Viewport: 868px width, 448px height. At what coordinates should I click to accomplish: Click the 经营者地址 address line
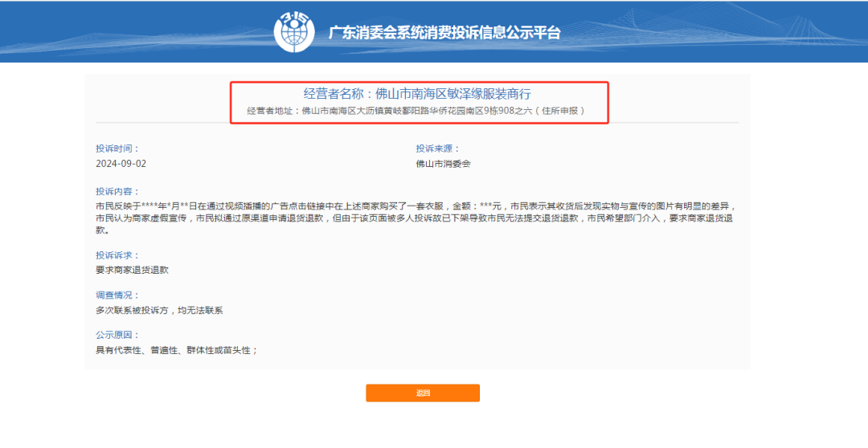click(x=416, y=111)
